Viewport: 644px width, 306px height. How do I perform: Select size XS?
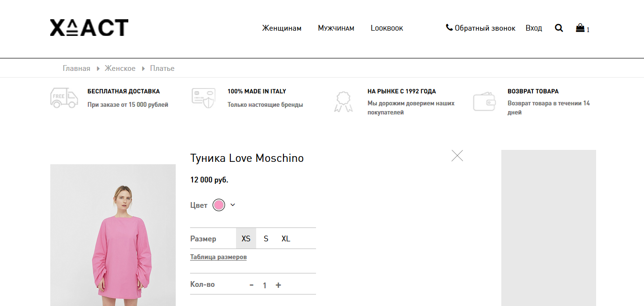click(x=246, y=238)
